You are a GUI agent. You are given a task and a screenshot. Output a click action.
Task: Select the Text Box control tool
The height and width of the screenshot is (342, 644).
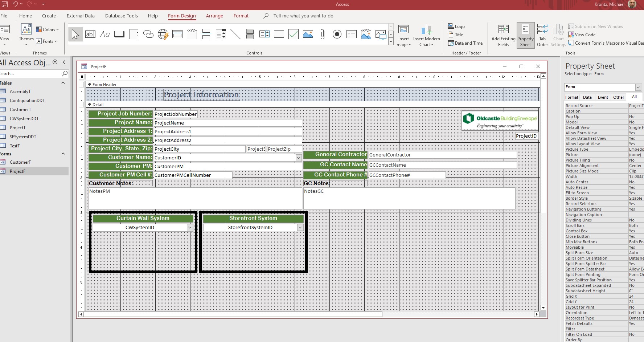pos(90,34)
